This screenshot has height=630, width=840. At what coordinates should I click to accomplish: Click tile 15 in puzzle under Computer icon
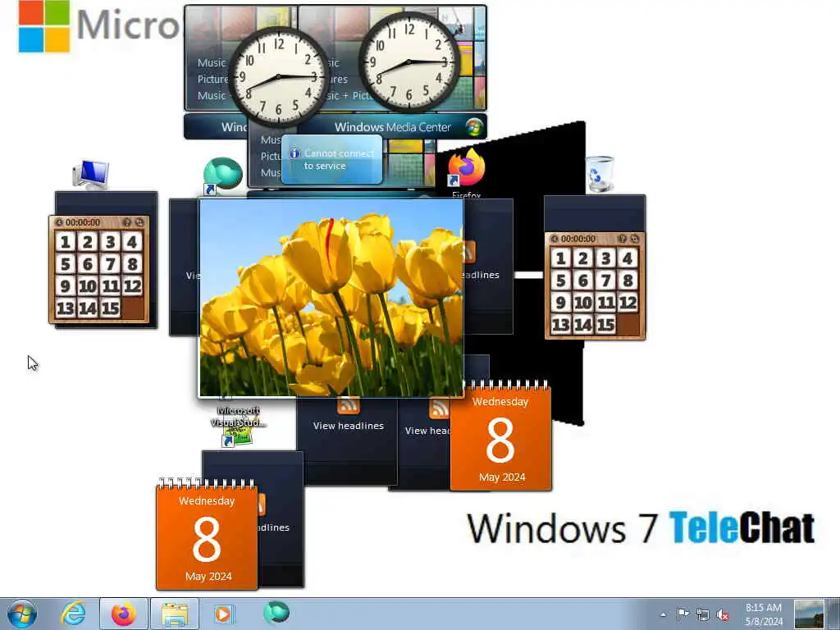110,308
